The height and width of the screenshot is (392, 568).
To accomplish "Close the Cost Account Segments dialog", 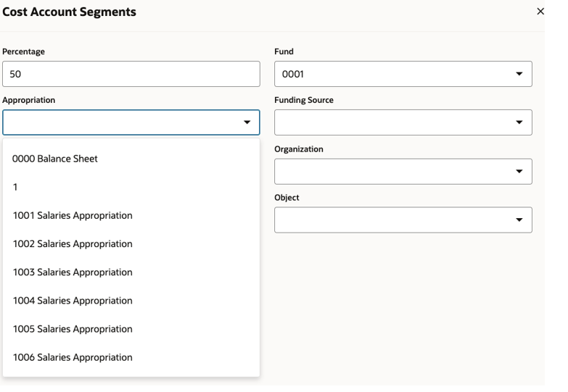I will tap(540, 12).
